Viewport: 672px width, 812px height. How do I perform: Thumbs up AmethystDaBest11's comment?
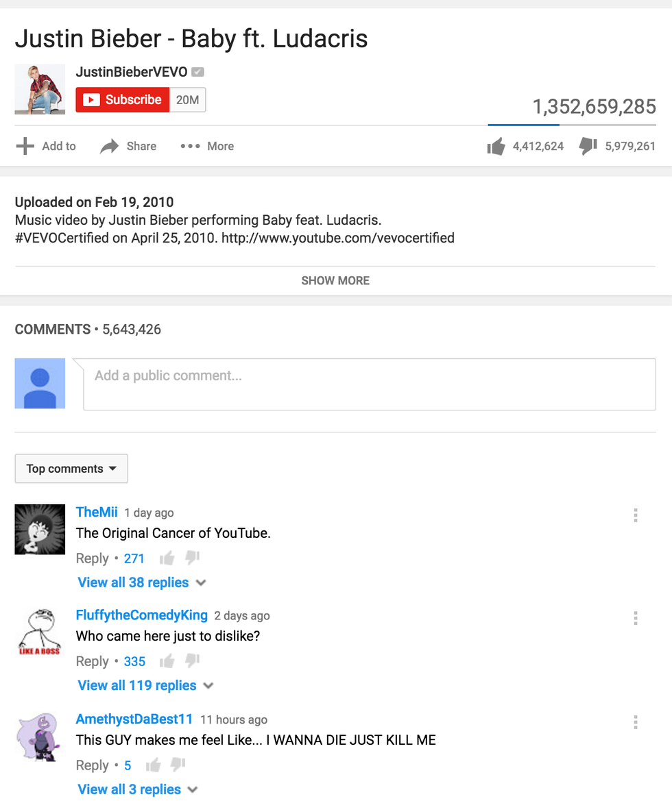pyautogui.click(x=154, y=765)
